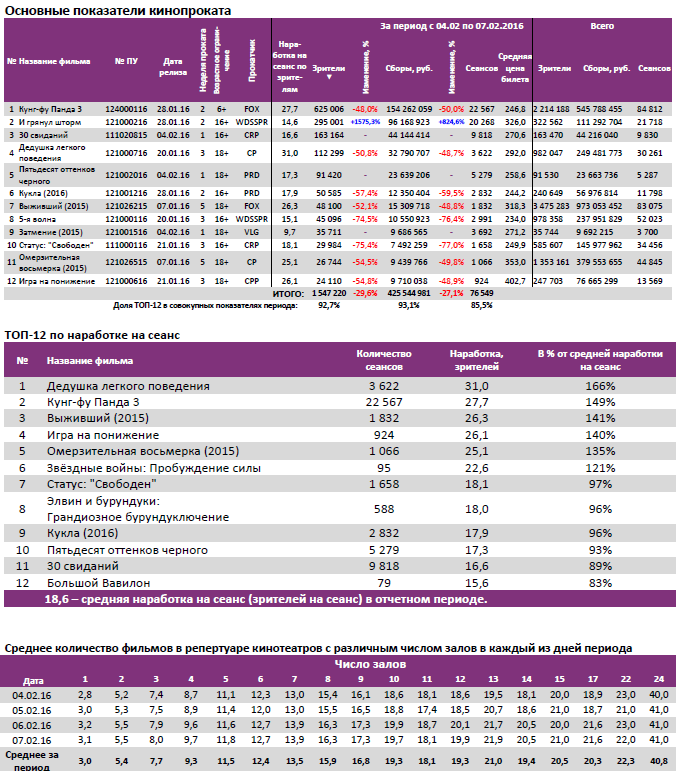Click the 'Дата релиза' column header
This screenshot has width=676, height=771.
(172, 62)
